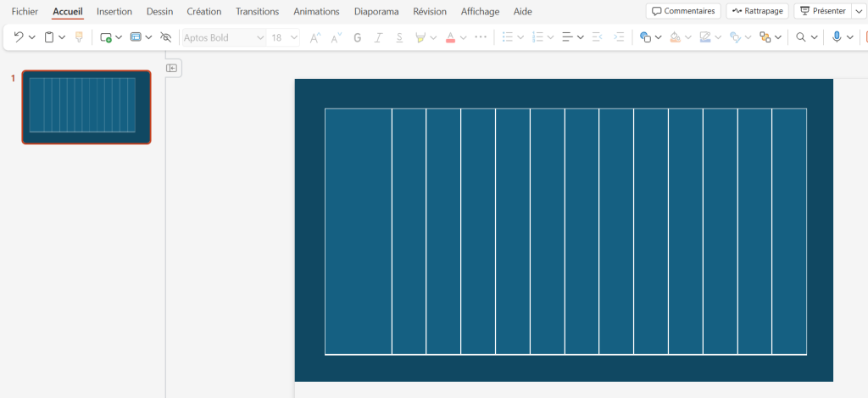Click the Rattrapage button
Image resolution: width=868 pixels, height=398 pixels.
click(x=757, y=11)
